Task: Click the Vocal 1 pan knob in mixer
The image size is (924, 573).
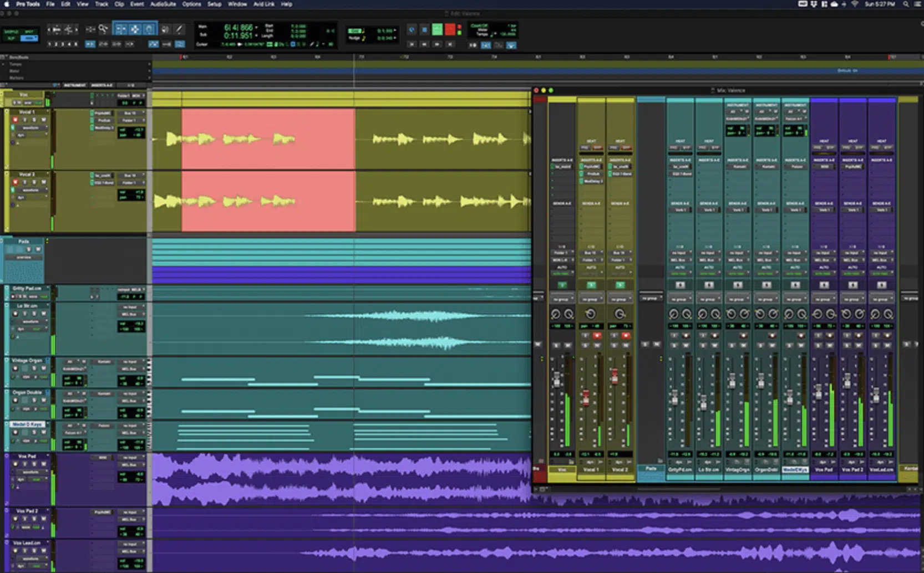Action: point(591,314)
